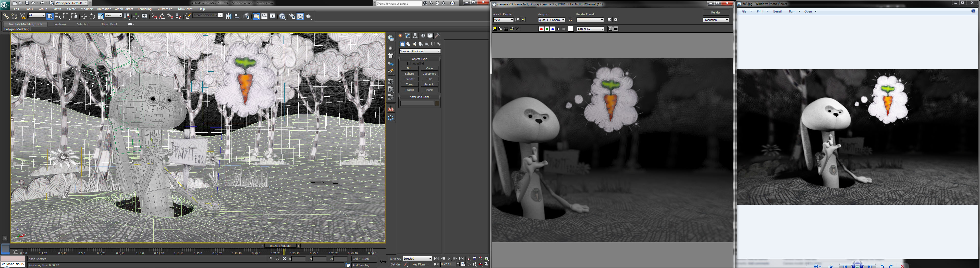The image size is (980, 268).
Task: Enable the AutoGrid checkbox
Action: (409, 63)
